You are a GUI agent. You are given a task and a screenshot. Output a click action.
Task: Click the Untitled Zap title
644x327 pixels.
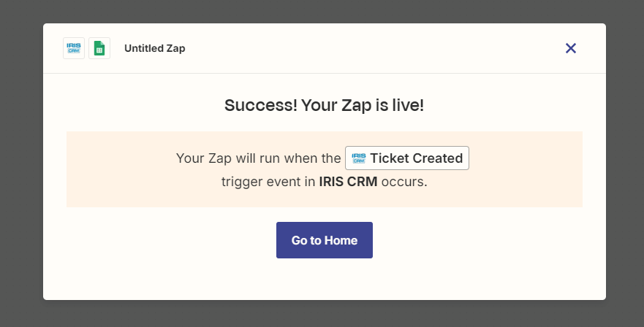coord(155,48)
